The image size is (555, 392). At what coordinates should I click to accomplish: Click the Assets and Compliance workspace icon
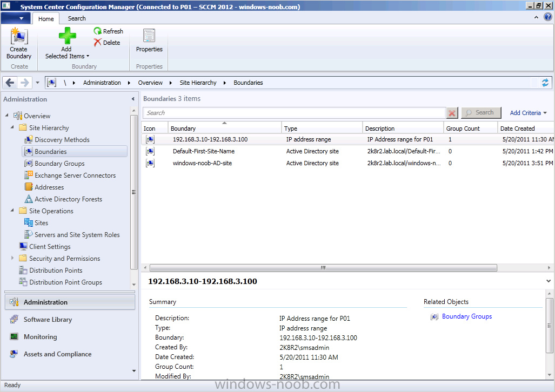(14, 354)
